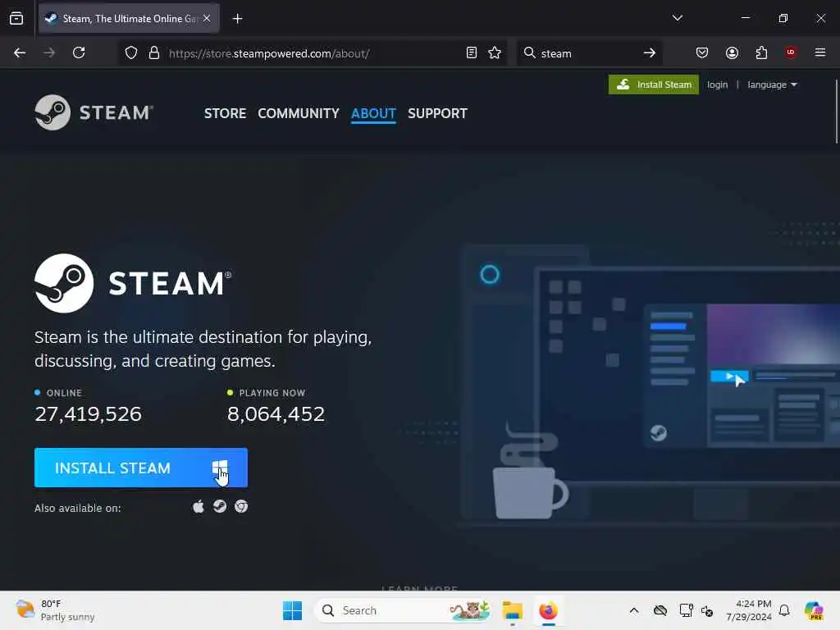Open Save to Pocket icon
Image resolution: width=840 pixels, height=630 pixels.
tap(702, 52)
